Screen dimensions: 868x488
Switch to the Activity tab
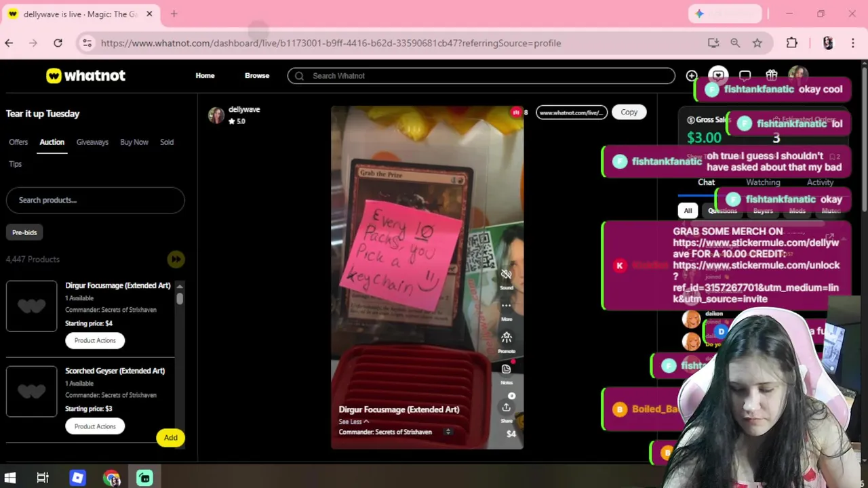click(820, 182)
